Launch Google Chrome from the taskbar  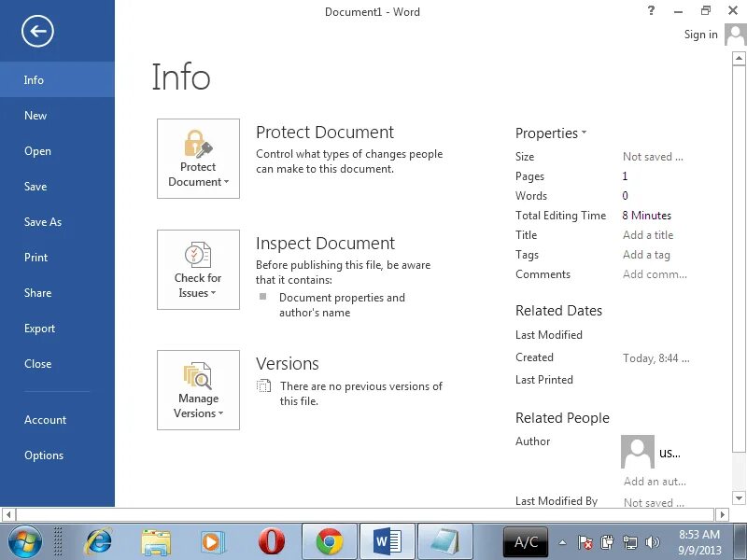(x=330, y=541)
